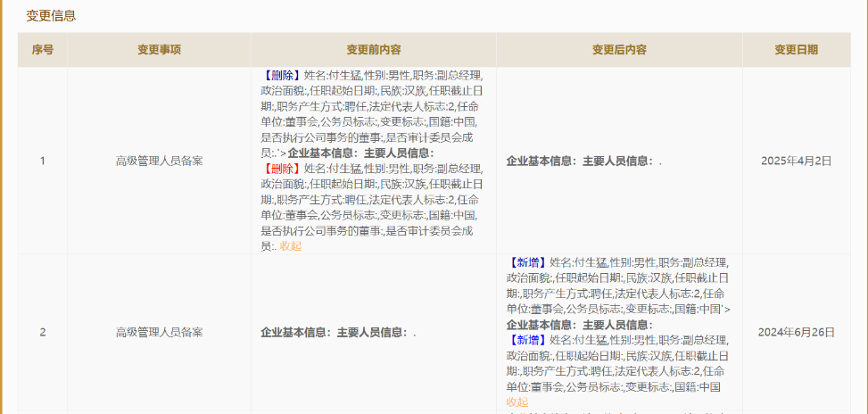The image size is (868, 414).
Task: Click the blue 【删除】 tag in row 1
Action: pyautogui.click(x=282, y=76)
